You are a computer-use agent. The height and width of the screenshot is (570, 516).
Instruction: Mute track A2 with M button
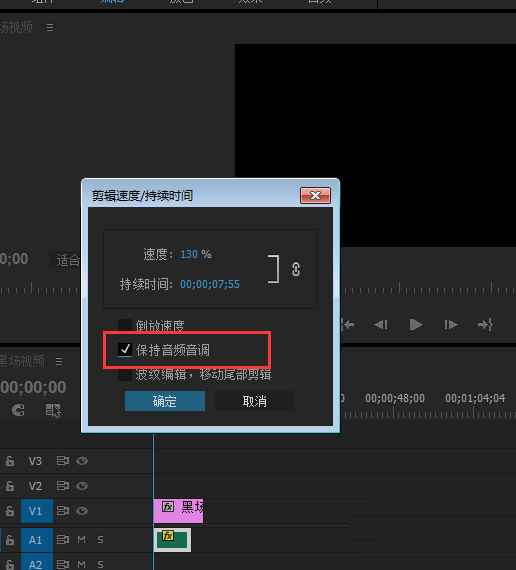pos(81,564)
